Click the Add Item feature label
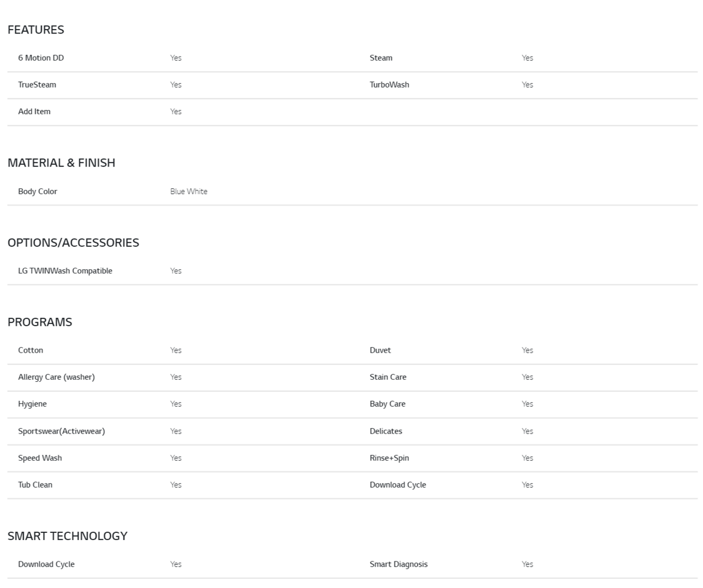Image resolution: width=703 pixels, height=588 pixels. click(x=34, y=111)
